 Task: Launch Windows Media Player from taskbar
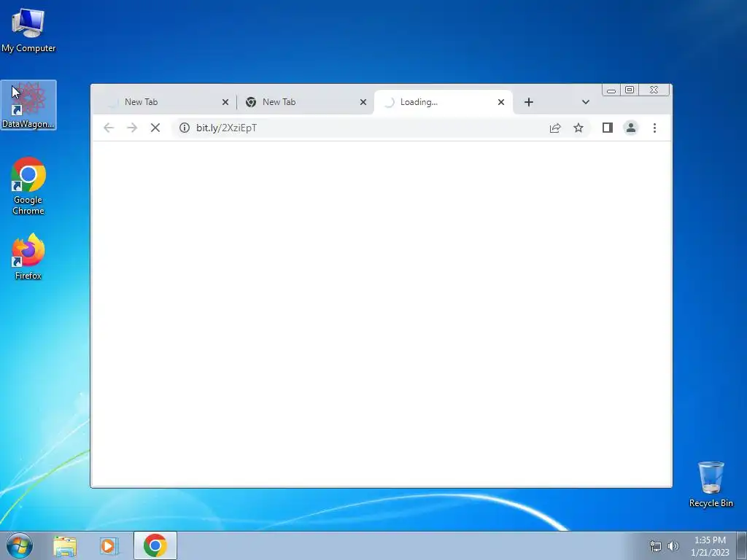point(109,545)
